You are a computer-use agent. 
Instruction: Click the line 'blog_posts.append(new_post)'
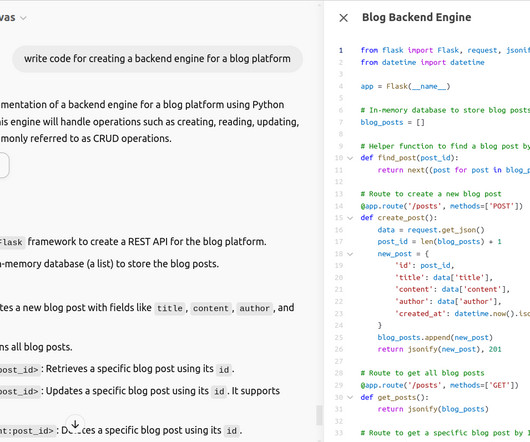tap(435, 338)
